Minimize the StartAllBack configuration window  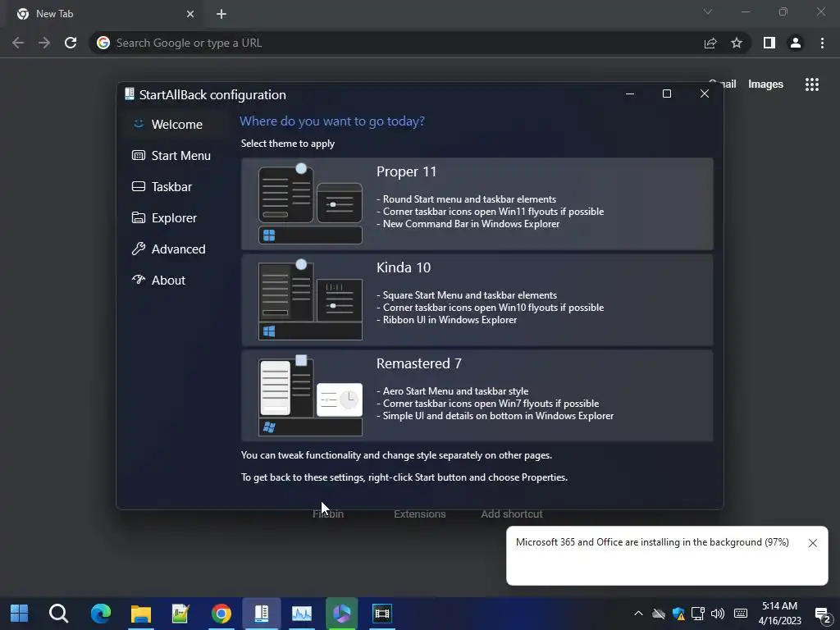pos(630,94)
